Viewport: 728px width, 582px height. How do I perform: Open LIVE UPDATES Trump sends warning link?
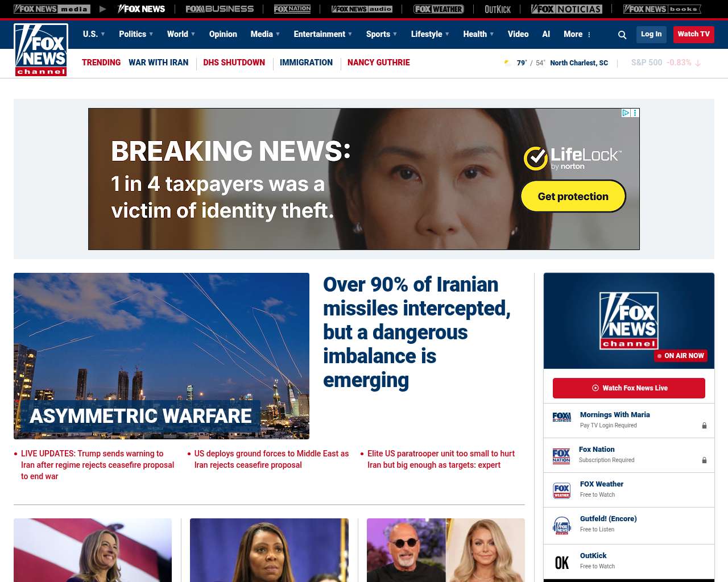click(x=98, y=465)
